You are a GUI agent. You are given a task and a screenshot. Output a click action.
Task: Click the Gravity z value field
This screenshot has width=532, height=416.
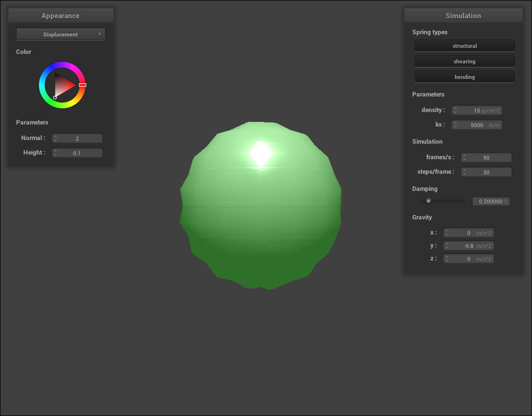click(x=468, y=259)
